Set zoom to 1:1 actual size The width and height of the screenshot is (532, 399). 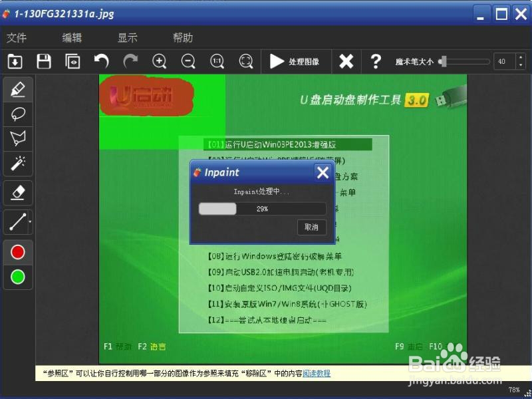(x=217, y=61)
